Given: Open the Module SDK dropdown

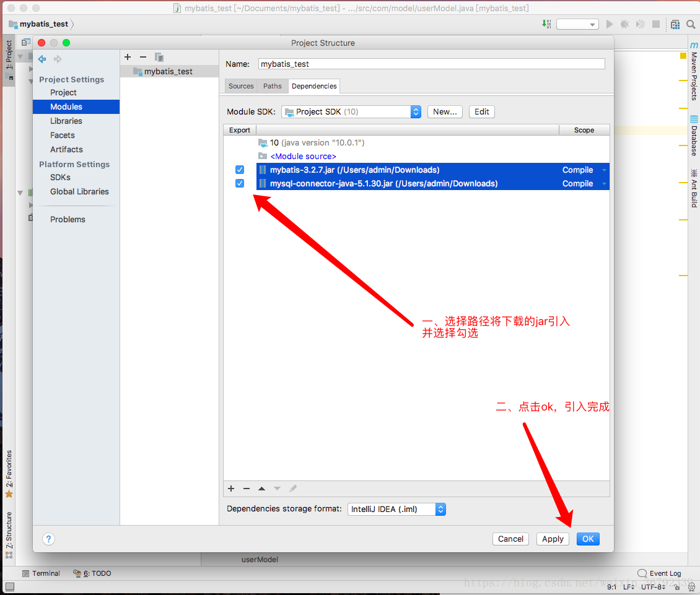Looking at the screenshot, I should (x=351, y=111).
